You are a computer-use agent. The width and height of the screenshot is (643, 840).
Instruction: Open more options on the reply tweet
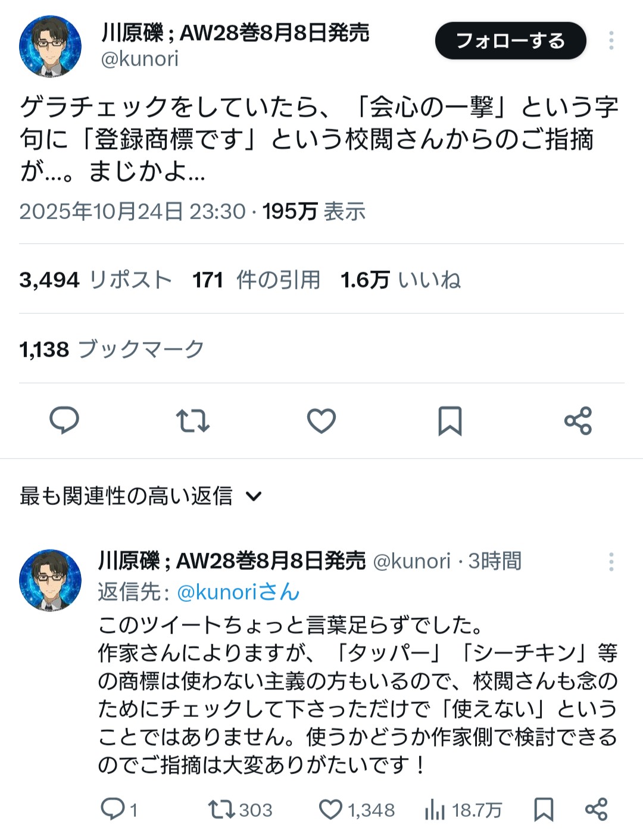tap(611, 561)
